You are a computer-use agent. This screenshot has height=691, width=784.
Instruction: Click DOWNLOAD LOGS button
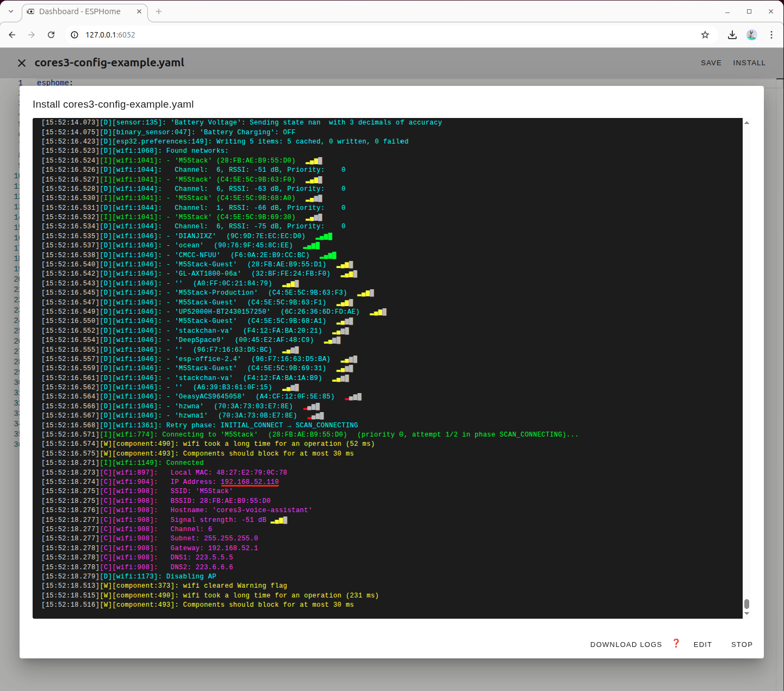(x=626, y=644)
